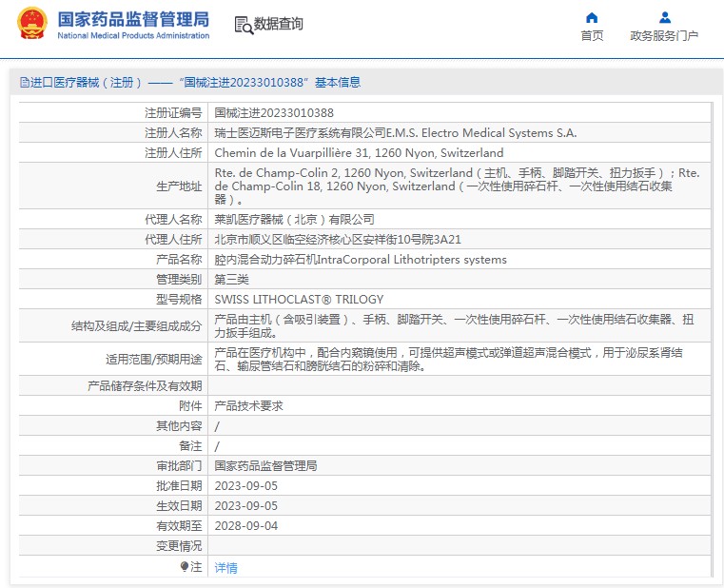The height and width of the screenshot is (588, 724).
Task: Select the 有效期至 date 2028-09-04
Action: click(245, 525)
